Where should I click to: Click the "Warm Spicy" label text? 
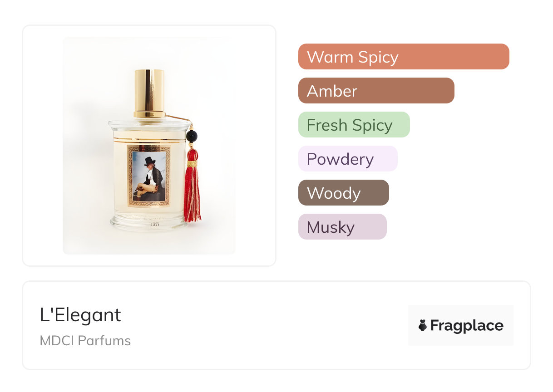(352, 57)
